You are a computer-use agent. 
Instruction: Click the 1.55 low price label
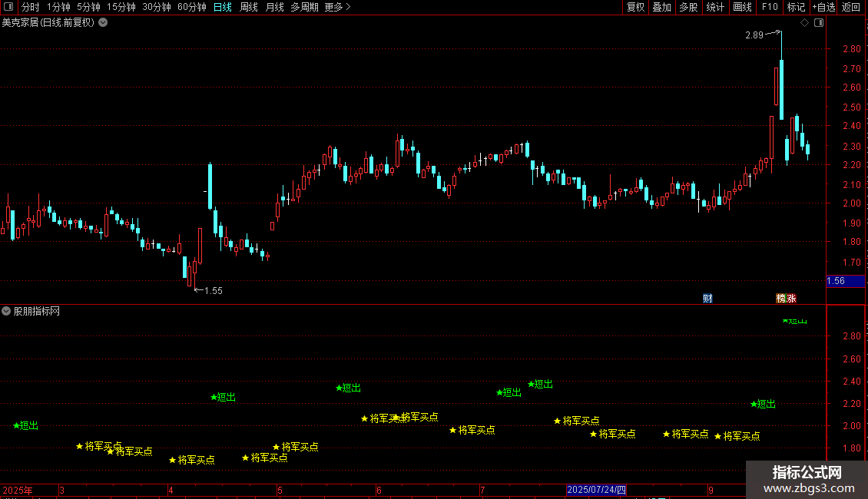pos(213,291)
